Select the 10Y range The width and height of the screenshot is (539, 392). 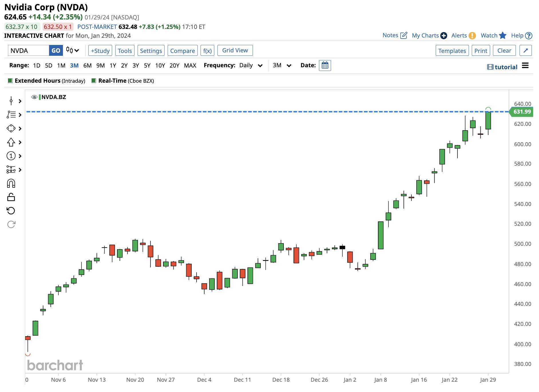point(160,66)
